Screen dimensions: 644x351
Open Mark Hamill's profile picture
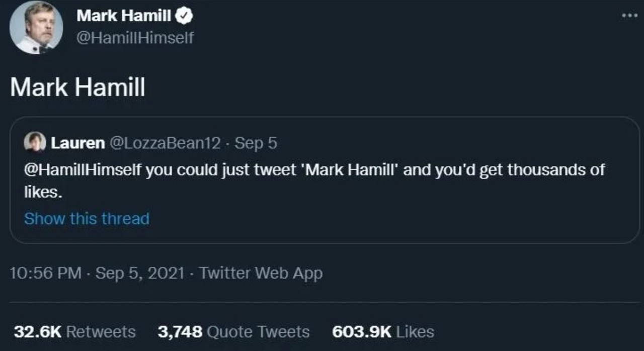(x=36, y=27)
